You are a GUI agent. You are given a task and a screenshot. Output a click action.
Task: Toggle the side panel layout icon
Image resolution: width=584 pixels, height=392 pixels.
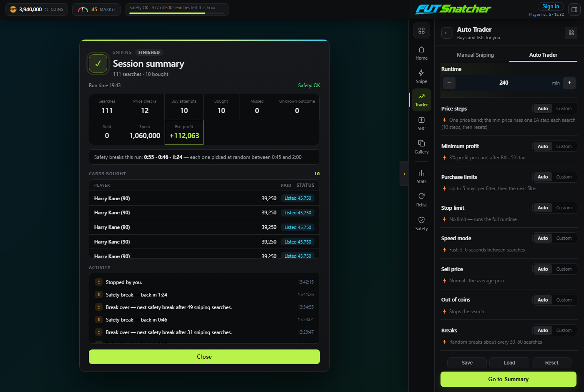click(574, 9)
